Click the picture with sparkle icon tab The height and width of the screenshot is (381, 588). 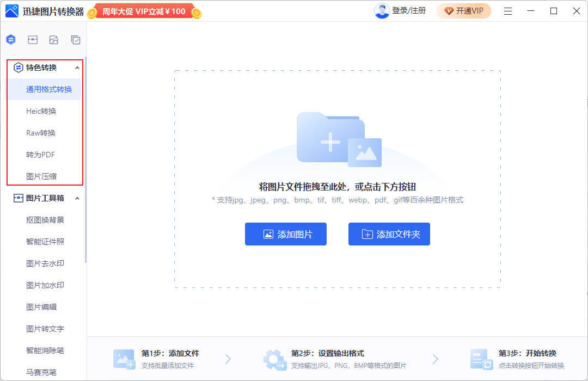(x=54, y=40)
